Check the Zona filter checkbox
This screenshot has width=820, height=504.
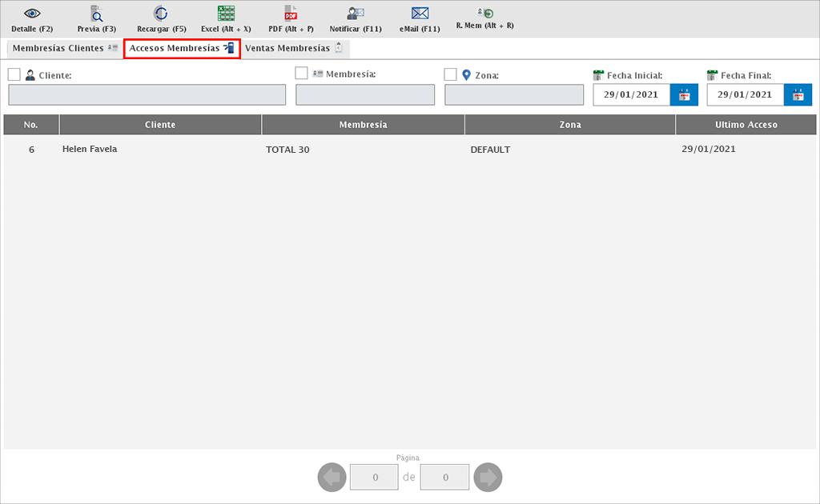point(451,74)
